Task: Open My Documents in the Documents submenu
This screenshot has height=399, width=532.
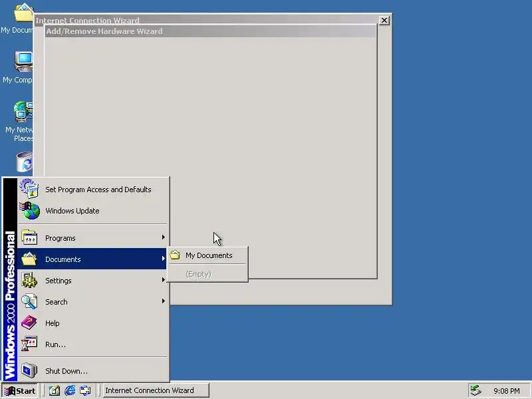Action: click(x=207, y=255)
